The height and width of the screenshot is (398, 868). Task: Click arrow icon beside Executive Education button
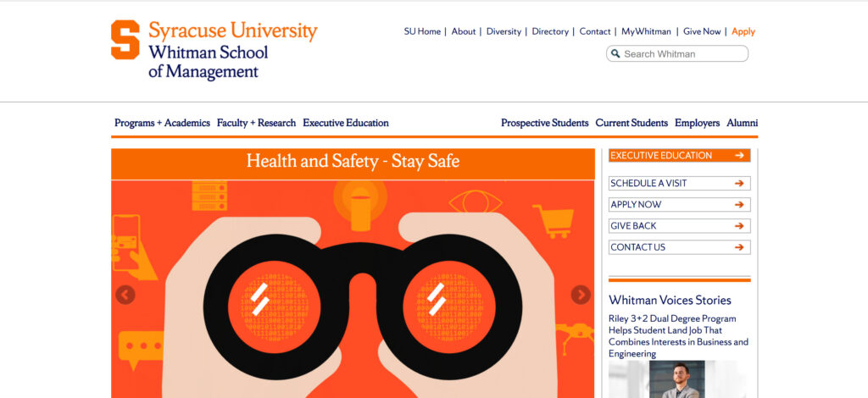[x=739, y=156]
